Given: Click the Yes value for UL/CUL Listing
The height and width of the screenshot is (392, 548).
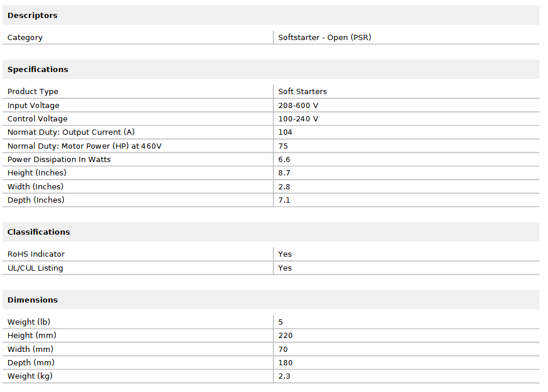Looking at the screenshot, I should pyautogui.click(x=285, y=268).
